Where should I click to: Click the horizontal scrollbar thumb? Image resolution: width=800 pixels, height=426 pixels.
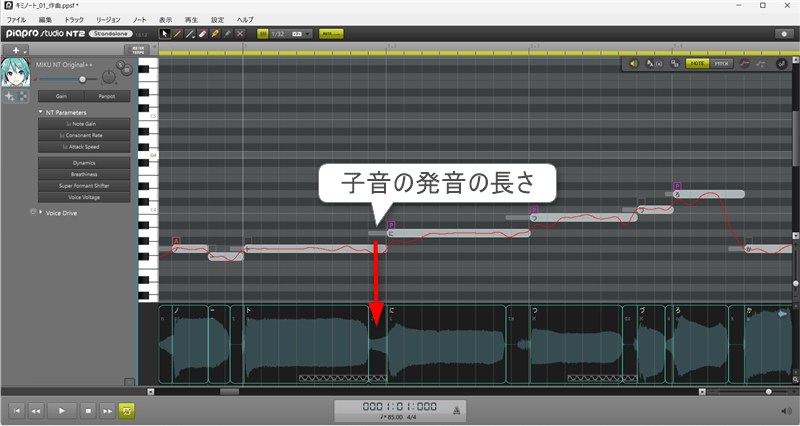229,392
